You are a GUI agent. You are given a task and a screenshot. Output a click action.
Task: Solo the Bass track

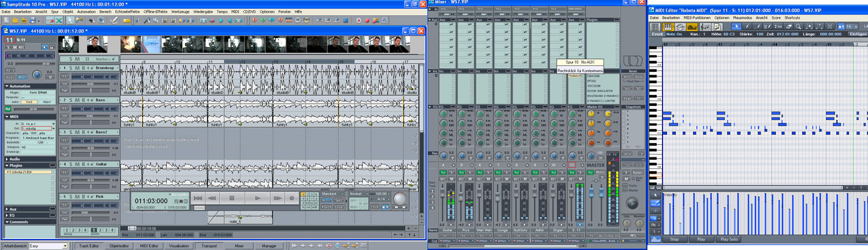tap(69, 100)
